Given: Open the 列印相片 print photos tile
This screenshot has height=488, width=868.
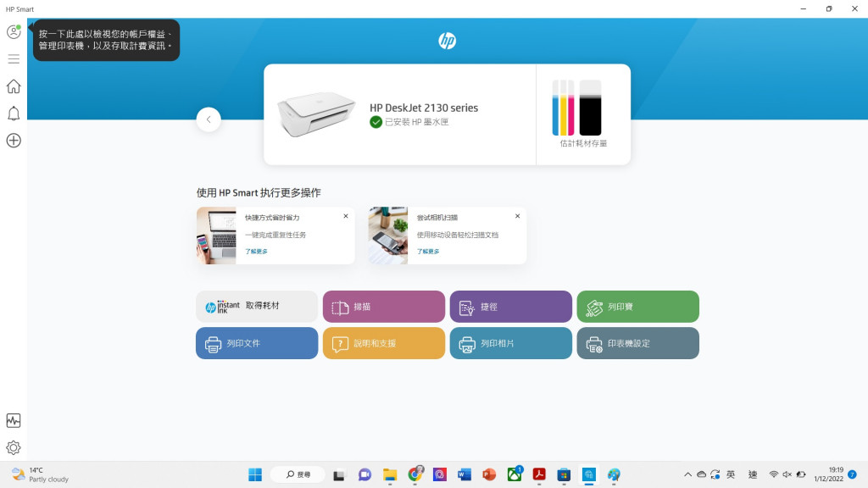Looking at the screenshot, I should [511, 343].
